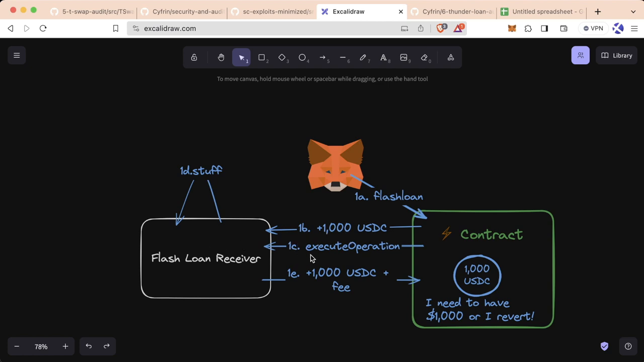The height and width of the screenshot is (362, 644).
Task: Select the Diamond shape tool
Action: pyautogui.click(x=282, y=58)
